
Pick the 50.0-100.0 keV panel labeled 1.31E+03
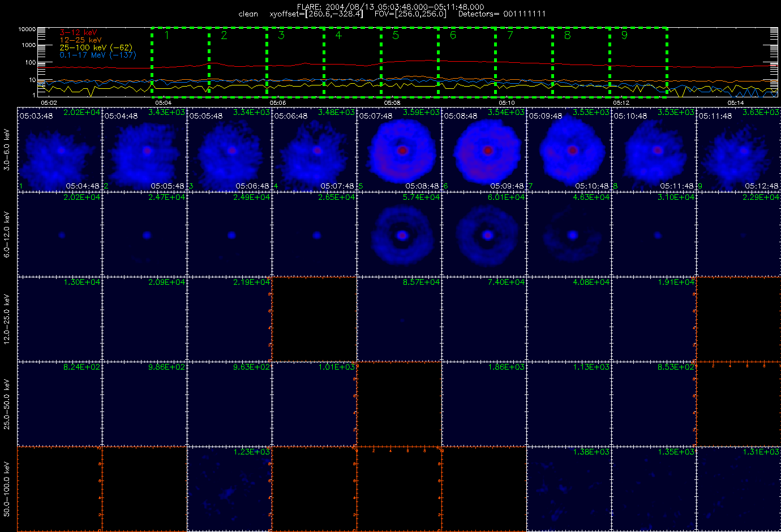[x=739, y=488]
